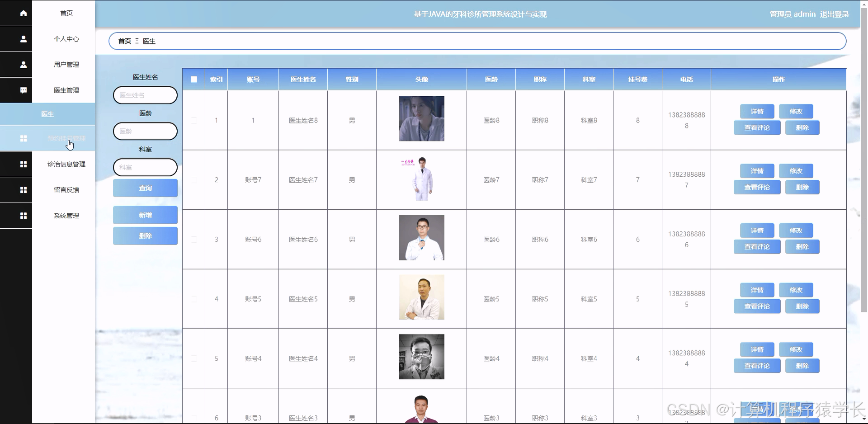This screenshot has width=868, height=424.
Task: Click the 查询 search button
Action: [x=145, y=188]
